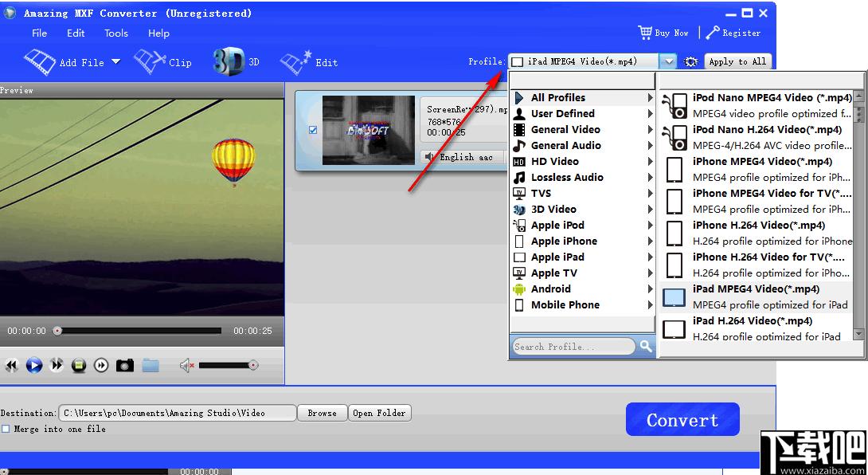Open the TVS category
Viewport: 868px width, 475px height.
coord(582,194)
